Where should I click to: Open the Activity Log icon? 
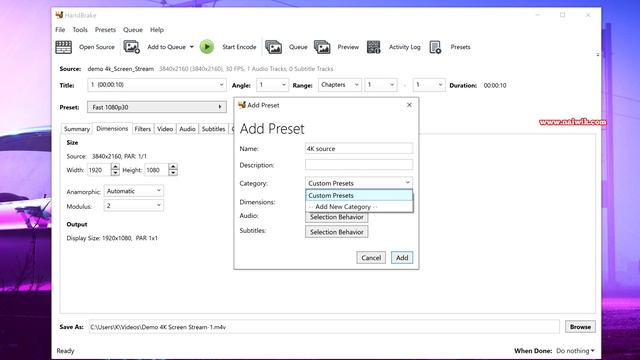pos(373,47)
